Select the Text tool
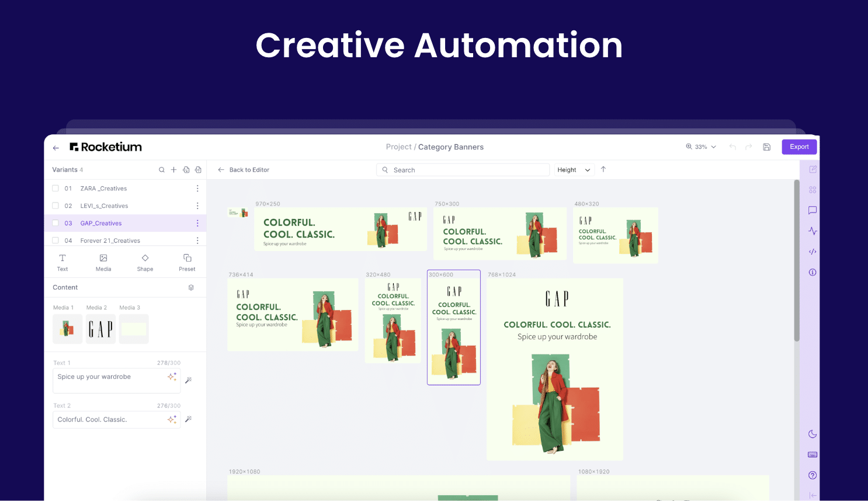This screenshot has width=868, height=501. coord(63,263)
